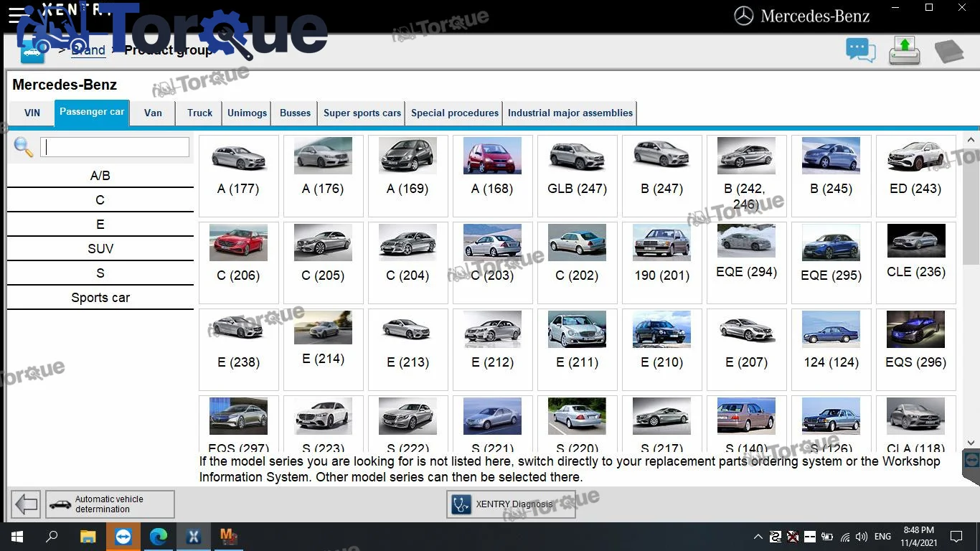Open the Windows Start menu
980x551 pixels.
click(17, 536)
